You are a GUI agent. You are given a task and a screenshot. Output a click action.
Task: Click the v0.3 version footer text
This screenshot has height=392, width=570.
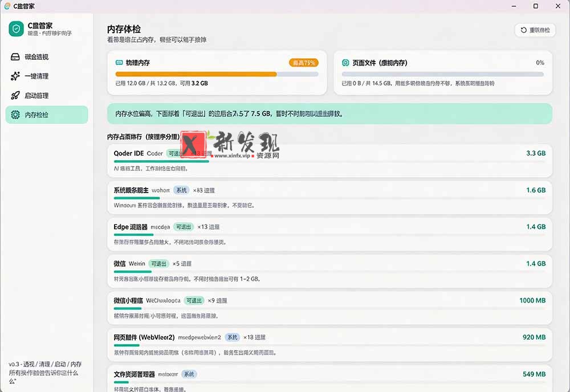45,373
